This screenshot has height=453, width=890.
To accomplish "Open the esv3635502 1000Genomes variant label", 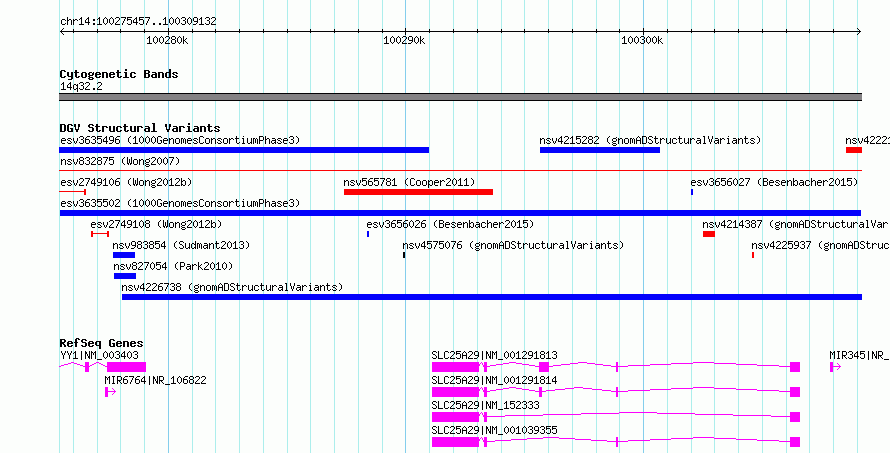I will tap(180, 203).
